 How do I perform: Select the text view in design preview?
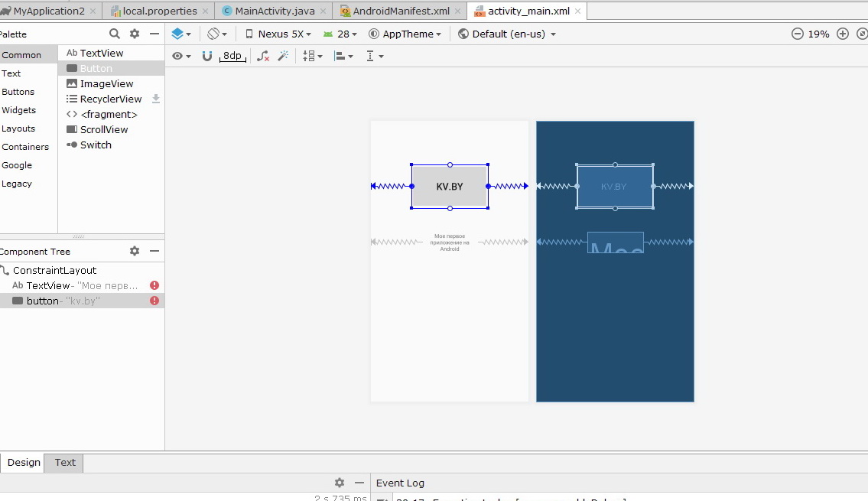click(x=450, y=242)
